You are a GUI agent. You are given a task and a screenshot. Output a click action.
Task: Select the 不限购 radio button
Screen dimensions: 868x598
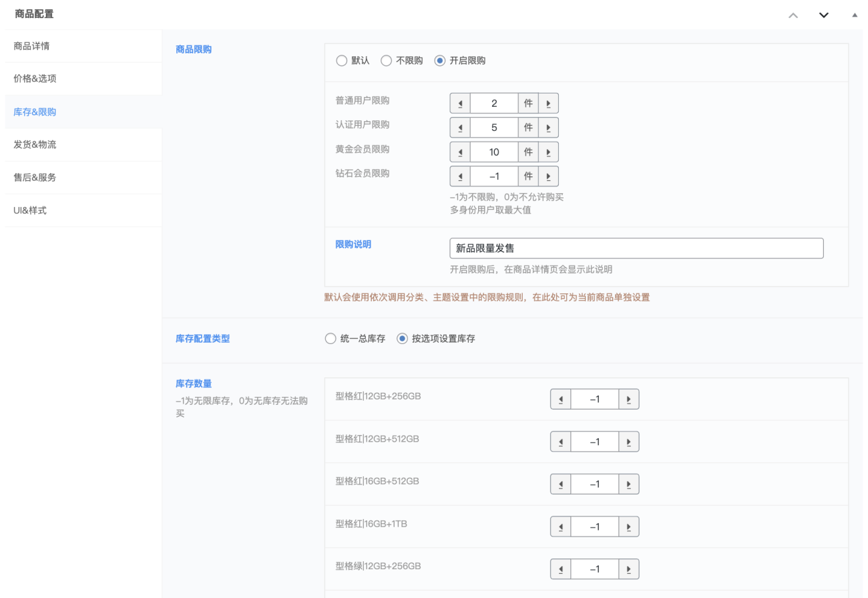coord(386,61)
